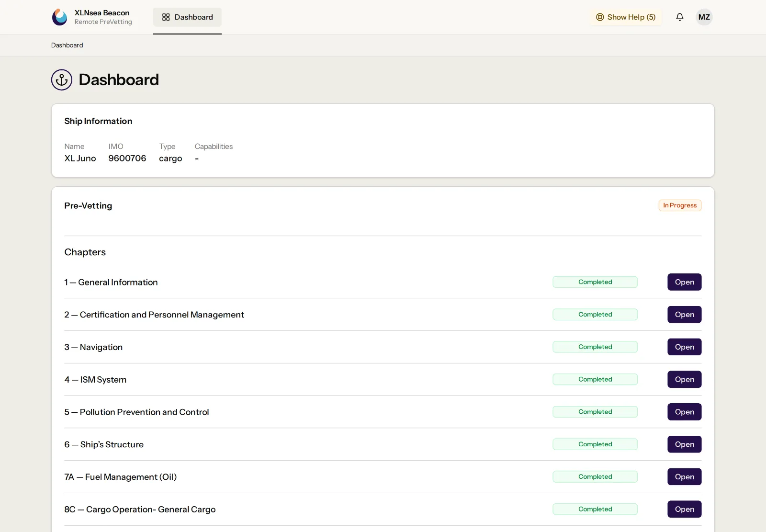The height and width of the screenshot is (532, 766).
Task: Click the XLNsea Beacon title text
Action: [102, 13]
